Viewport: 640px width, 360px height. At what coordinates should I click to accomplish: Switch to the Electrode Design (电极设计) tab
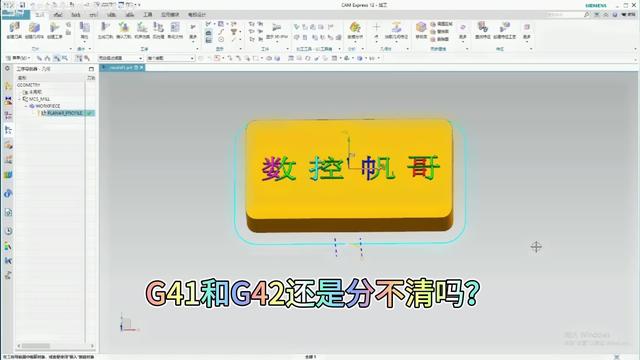coord(197,15)
